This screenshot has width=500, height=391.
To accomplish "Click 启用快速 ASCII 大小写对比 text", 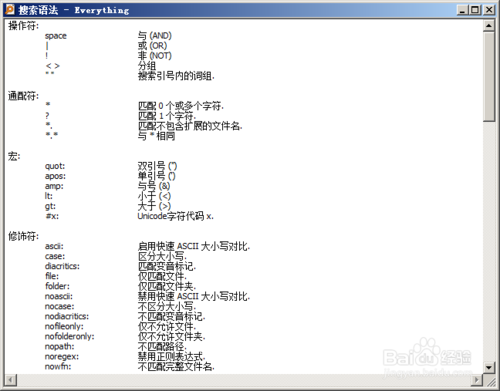I will pyautogui.click(x=194, y=246).
